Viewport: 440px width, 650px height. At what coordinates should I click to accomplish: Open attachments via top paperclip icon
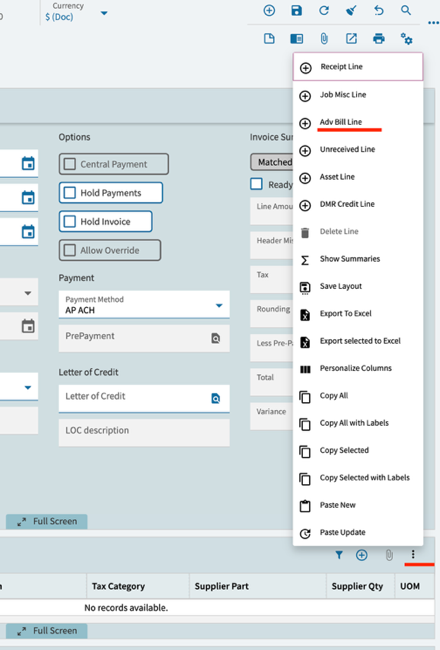tap(324, 39)
